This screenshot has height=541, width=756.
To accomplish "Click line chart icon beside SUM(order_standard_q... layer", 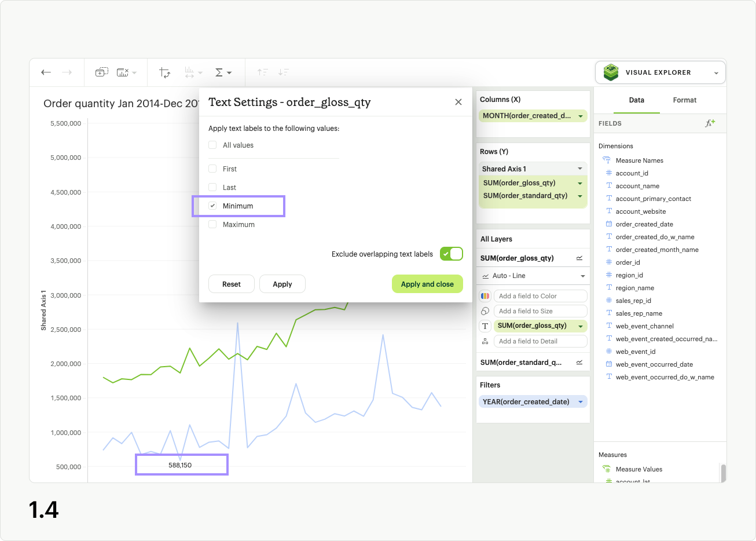I will click(x=579, y=363).
